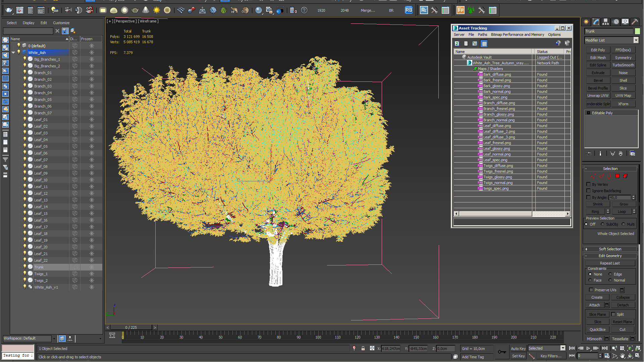This screenshot has width=644, height=362.
Task: Collapse the Edit Geometry rollout
Action: point(610,256)
